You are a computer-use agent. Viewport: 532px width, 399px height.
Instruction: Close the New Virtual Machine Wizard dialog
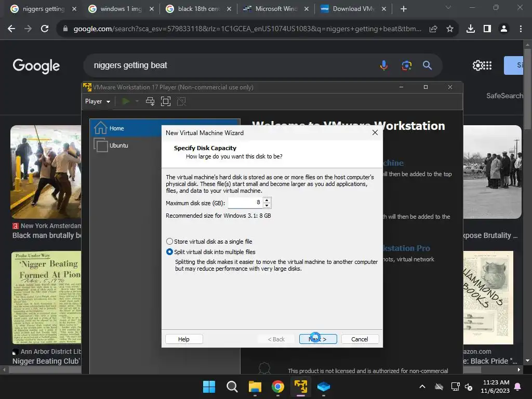[375, 132]
